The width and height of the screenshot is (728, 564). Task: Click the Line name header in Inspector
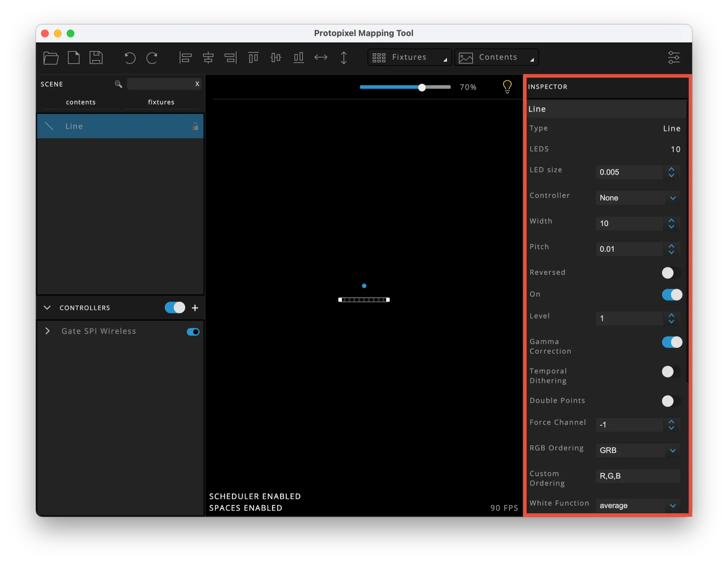(606, 109)
